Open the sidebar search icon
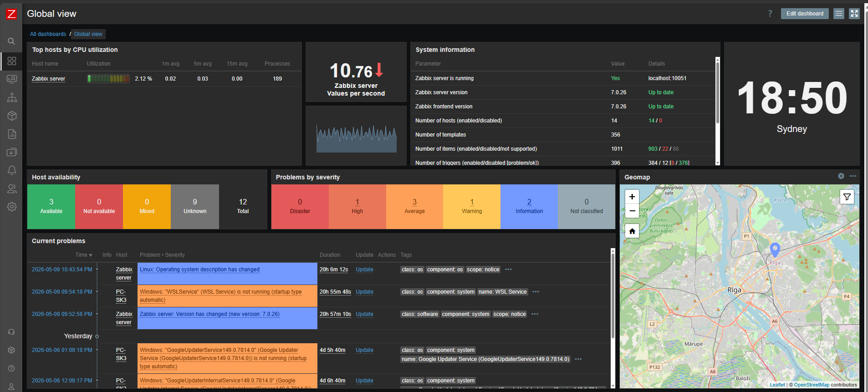868x392 pixels. [x=11, y=41]
